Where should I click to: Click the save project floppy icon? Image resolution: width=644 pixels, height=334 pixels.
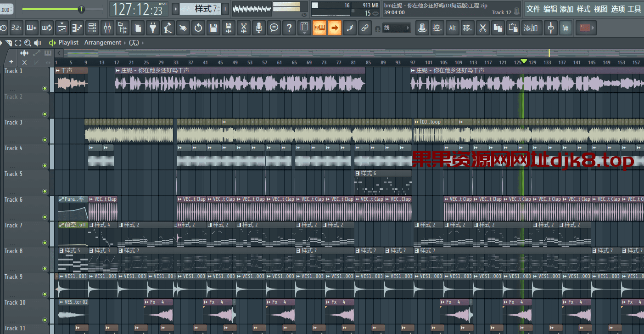point(213,28)
